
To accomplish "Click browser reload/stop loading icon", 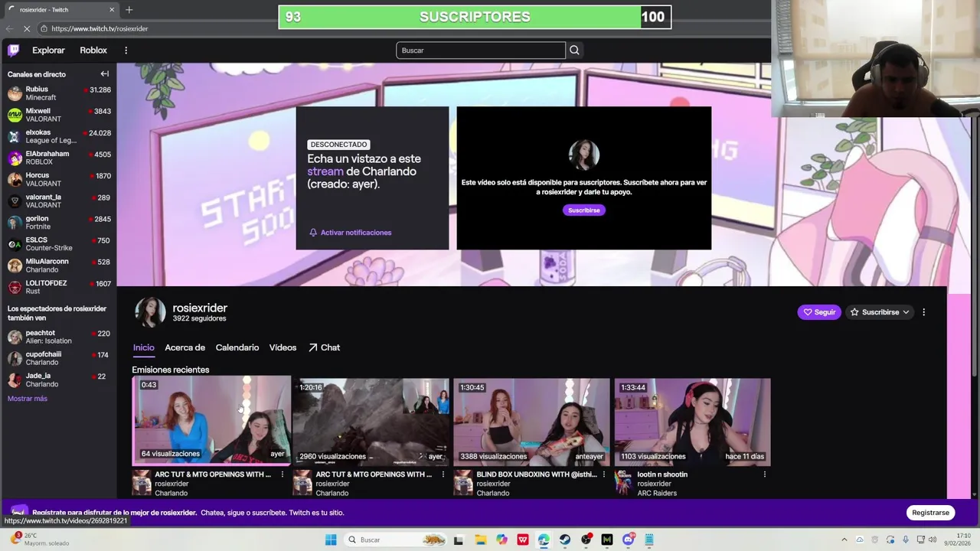I will click(27, 28).
